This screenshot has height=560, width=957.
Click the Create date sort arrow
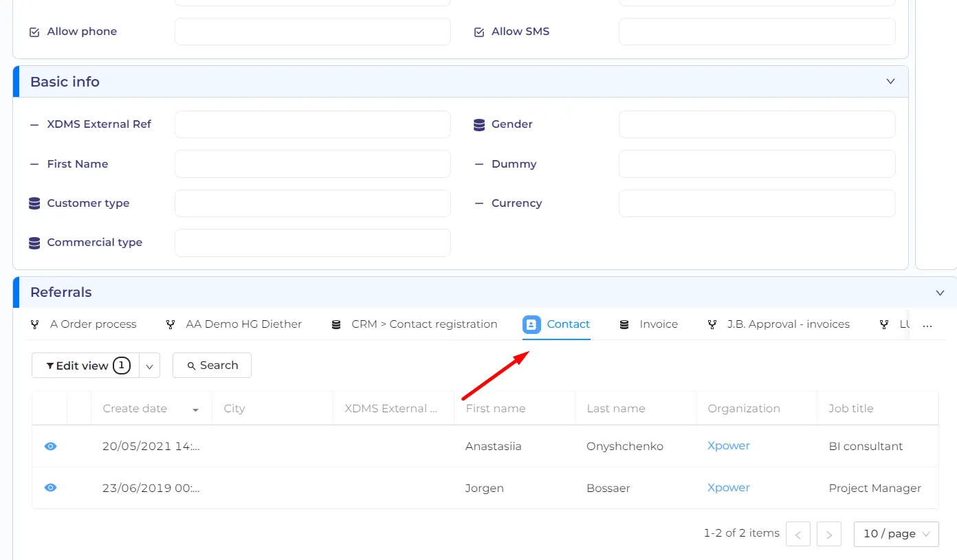pyautogui.click(x=196, y=410)
